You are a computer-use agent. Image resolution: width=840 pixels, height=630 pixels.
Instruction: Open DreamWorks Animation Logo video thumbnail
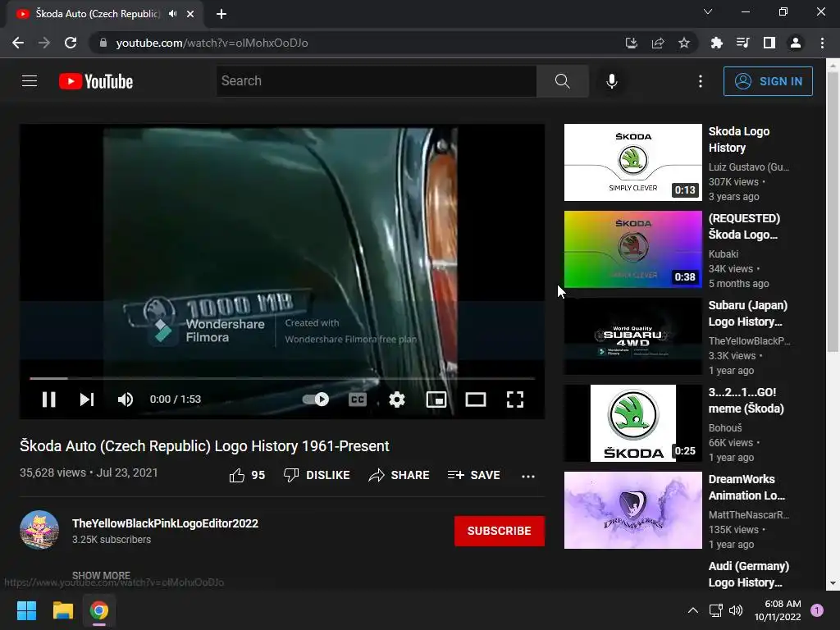(632, 510)
